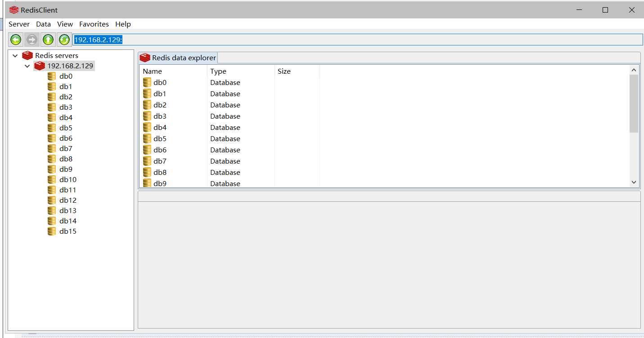Click the db0 database icon in tree
The image size is (644, 338).
(x=52, y=76)
